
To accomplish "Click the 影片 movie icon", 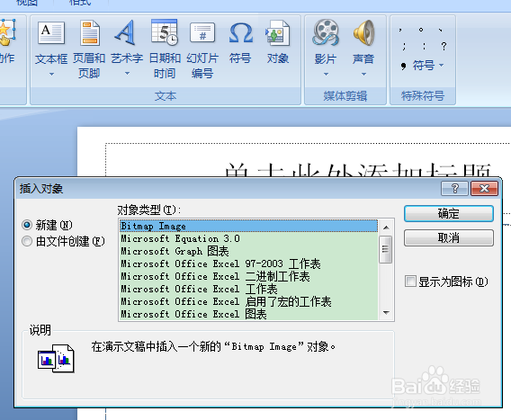I will tap(326, 32).
